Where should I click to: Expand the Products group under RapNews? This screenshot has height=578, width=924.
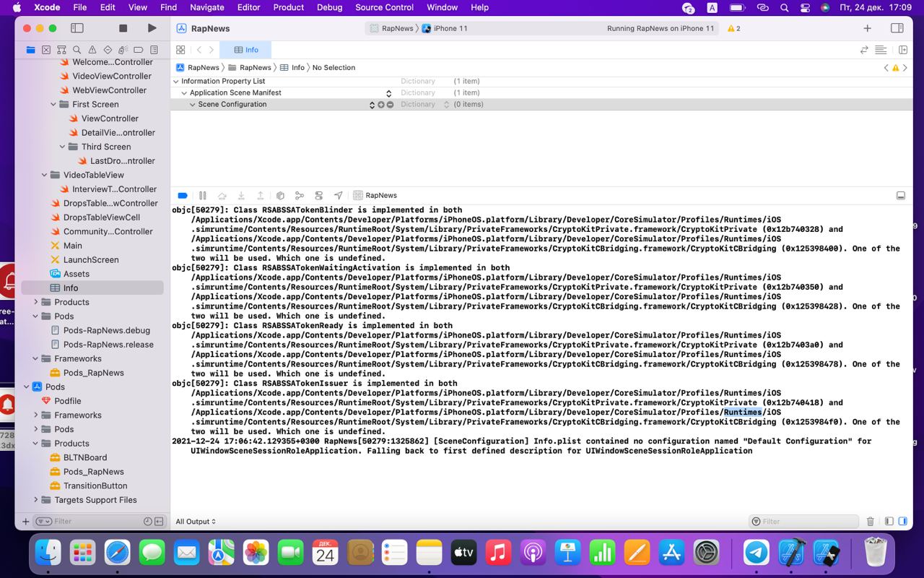(35, 302)
